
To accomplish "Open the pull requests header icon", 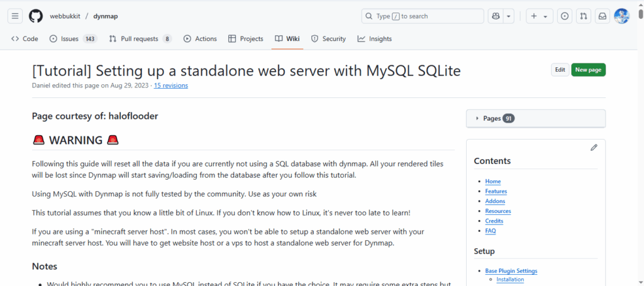I will 584,16.
